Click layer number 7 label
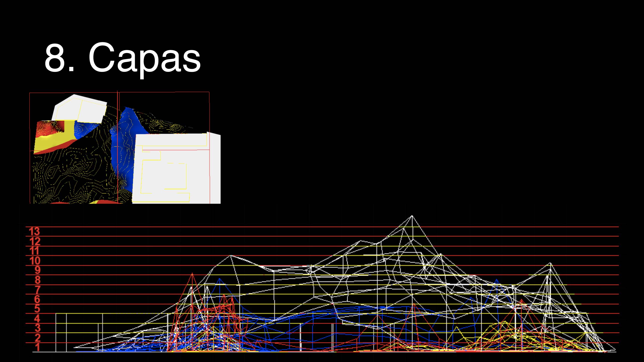The width and height of the screenshot is (644, 362). pos(37,289)
